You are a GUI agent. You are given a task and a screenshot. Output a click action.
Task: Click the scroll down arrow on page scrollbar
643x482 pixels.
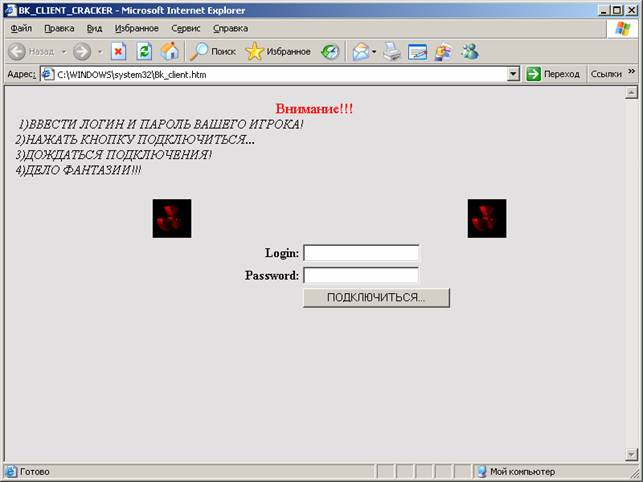(x=631, y=454)
